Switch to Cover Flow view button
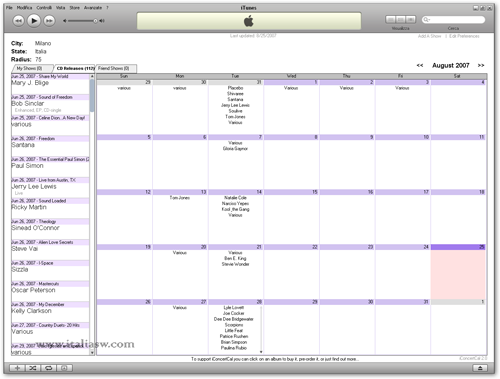The image size is (500, 379). 411,20
